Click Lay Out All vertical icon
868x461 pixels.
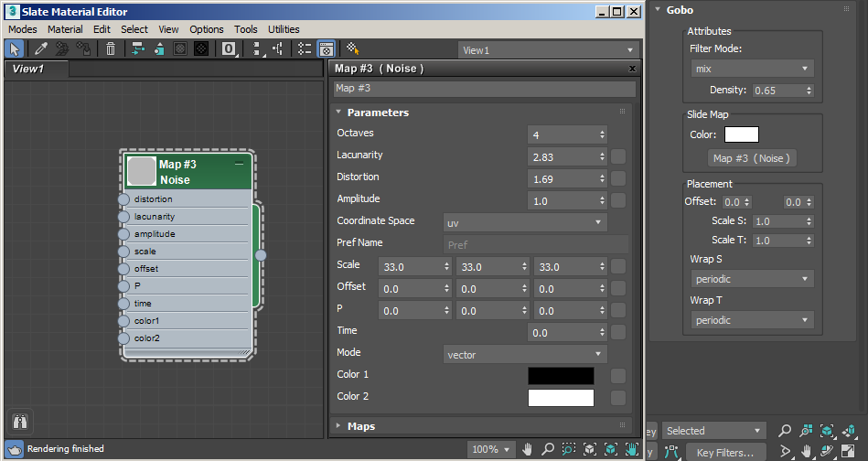pyautogui.click(x=257, y=48)
